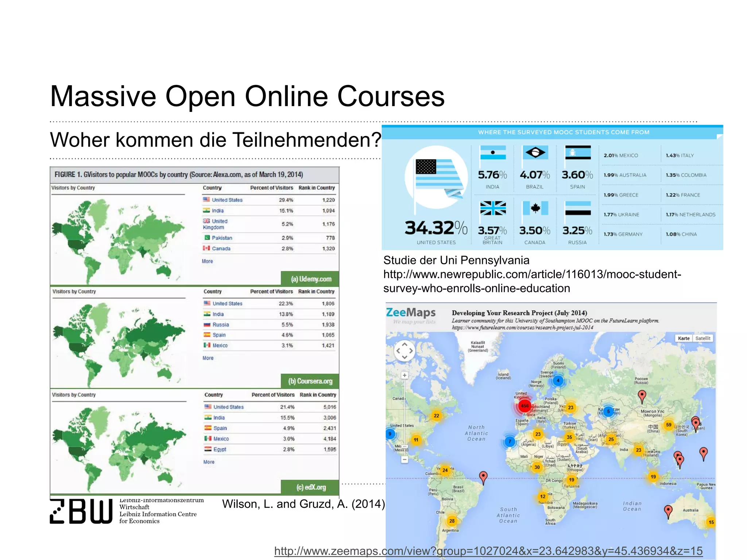
Task: Click the edX.org world map
Action: 119,449
